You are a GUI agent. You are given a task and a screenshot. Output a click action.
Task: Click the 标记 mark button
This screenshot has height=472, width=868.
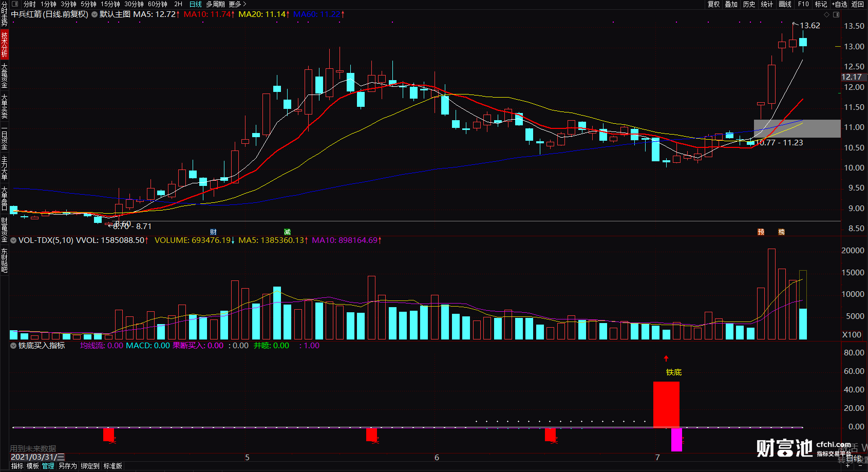[x=821, y=4]
